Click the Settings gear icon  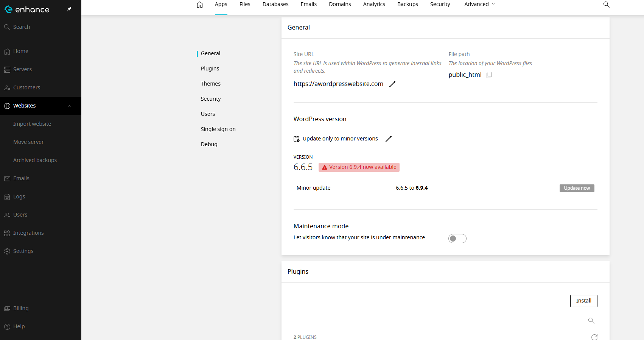point(7,251)
